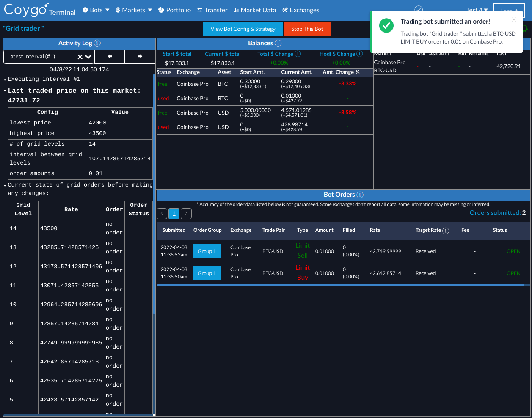Click the Target Rate info icon
Image resolution: width=532 pixels, height=418 pixels.
coord(446,231)
